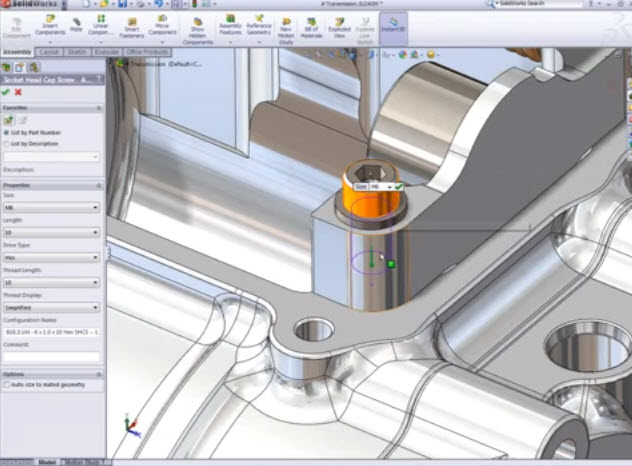Click the Exploded View tool
632x466 pixels.
pos(339,27)
